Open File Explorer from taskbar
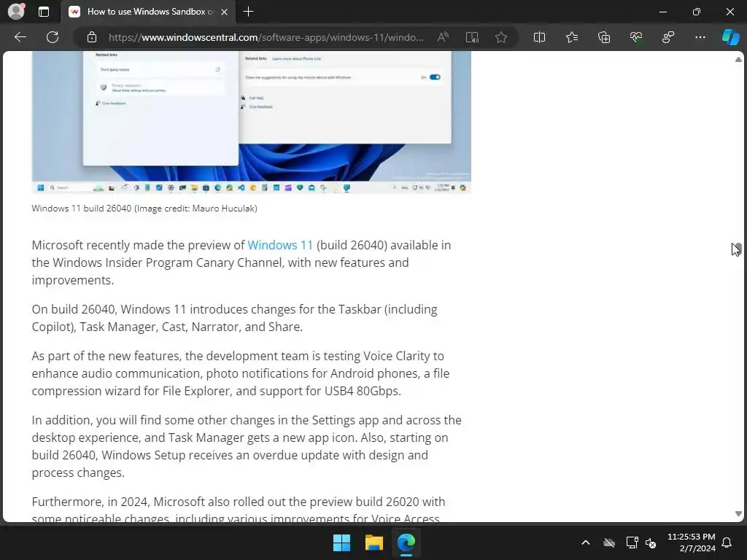This screenshot has width=747, height=560. 374,542
